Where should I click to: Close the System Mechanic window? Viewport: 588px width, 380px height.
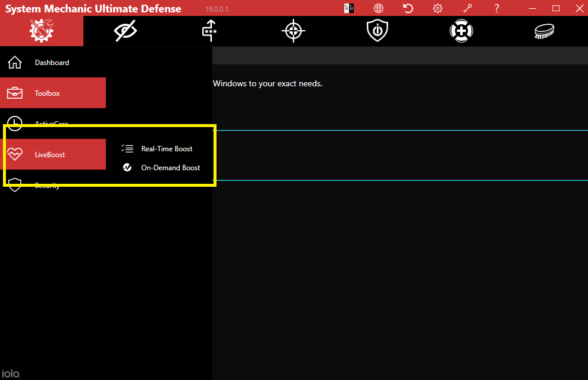tap(579, 8)
